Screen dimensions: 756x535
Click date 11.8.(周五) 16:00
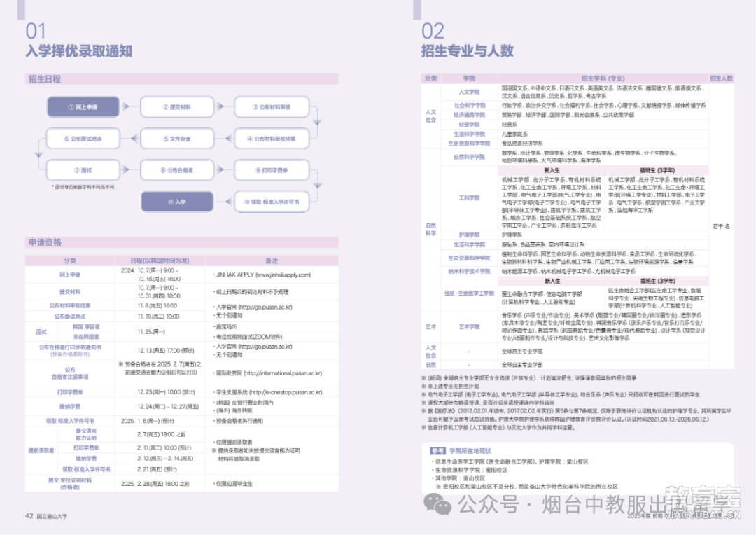[x=159, y=305]
